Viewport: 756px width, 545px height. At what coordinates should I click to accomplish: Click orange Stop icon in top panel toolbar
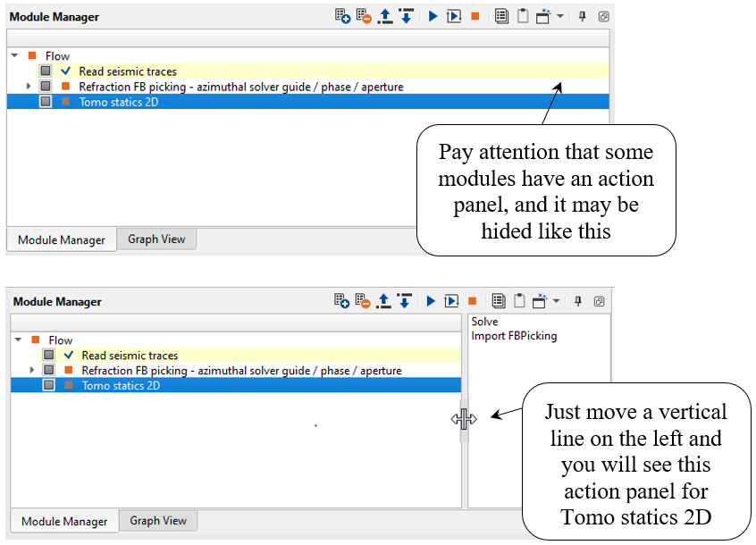coord(475,17)
